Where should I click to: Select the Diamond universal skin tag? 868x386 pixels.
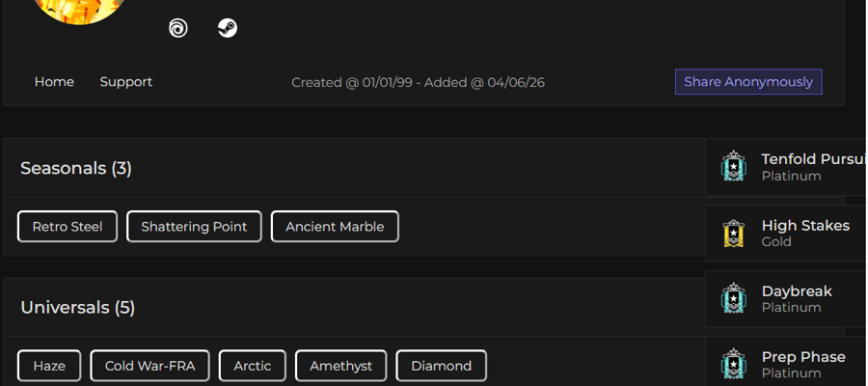(441, 366)
